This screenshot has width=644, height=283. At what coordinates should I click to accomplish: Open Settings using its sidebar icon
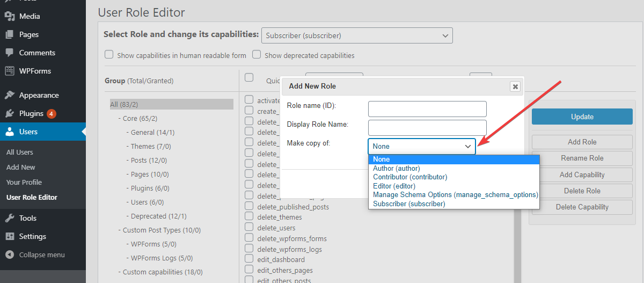point(10,236)
